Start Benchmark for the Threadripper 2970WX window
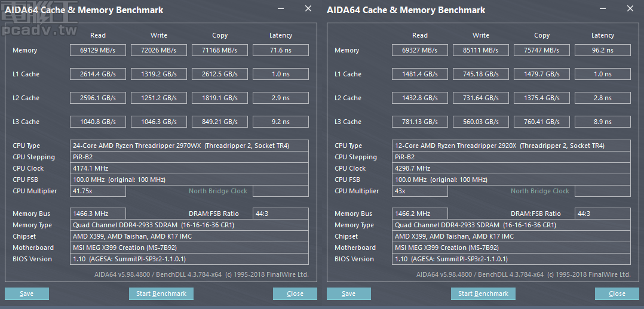 pos(161,293)
